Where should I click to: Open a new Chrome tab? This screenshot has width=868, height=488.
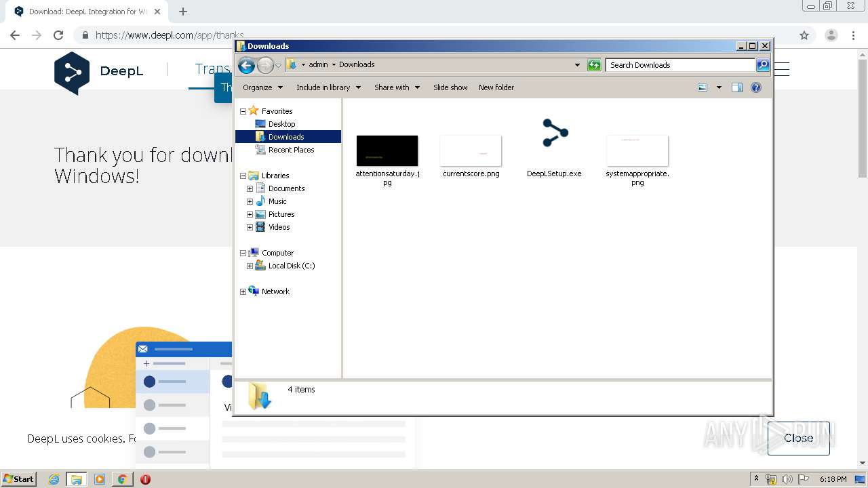click(x=183, y=12)
